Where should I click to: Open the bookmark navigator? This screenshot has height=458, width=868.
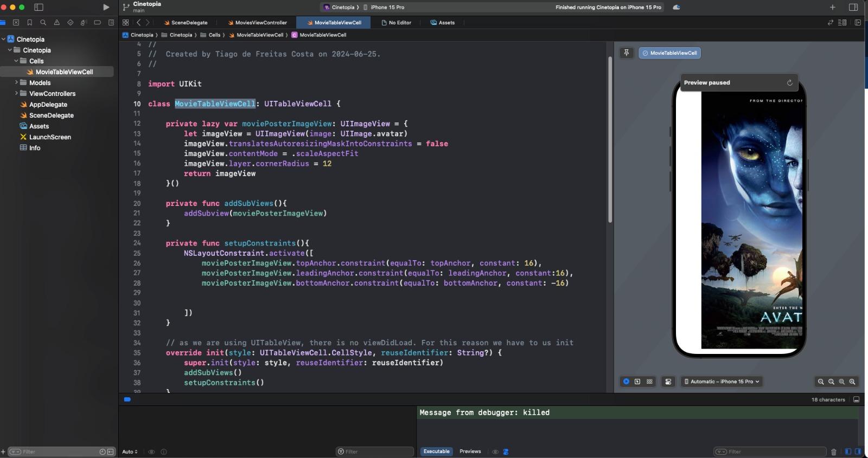tap(29, 22)
